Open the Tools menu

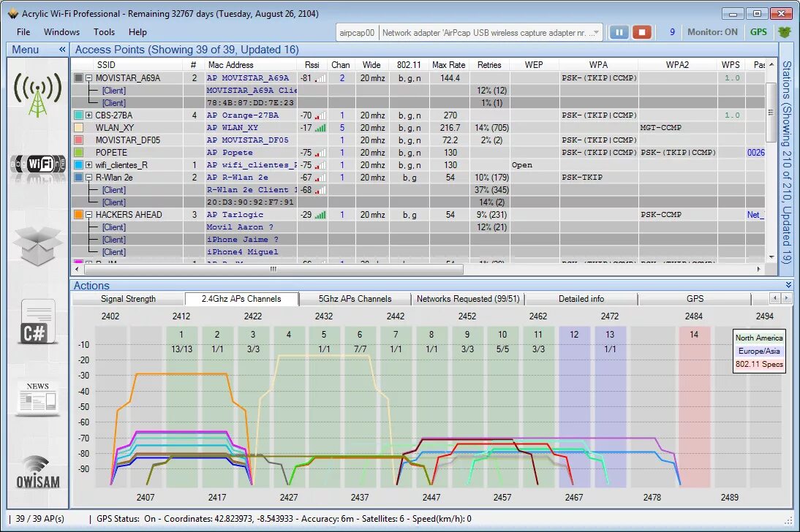[x=104, y=32]
